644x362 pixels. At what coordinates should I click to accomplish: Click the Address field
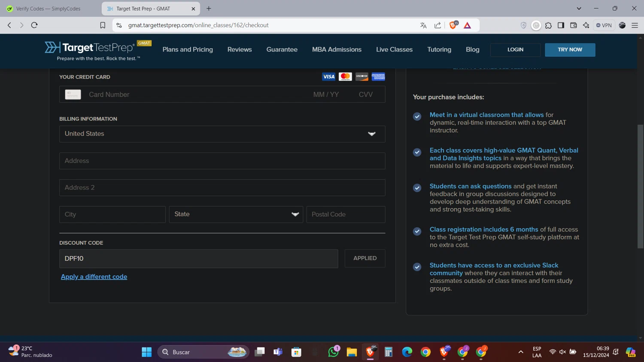(x=222, y=161)
